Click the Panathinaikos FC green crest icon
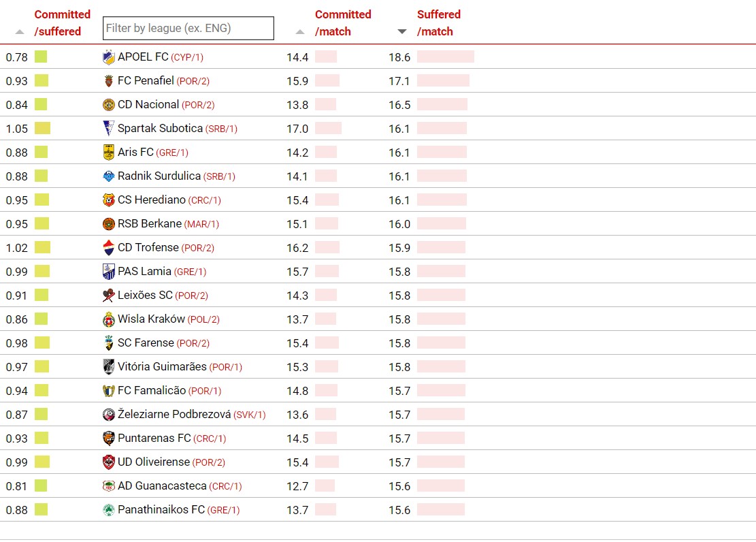The height and width of the screenshot is (542, 756). 108,510
